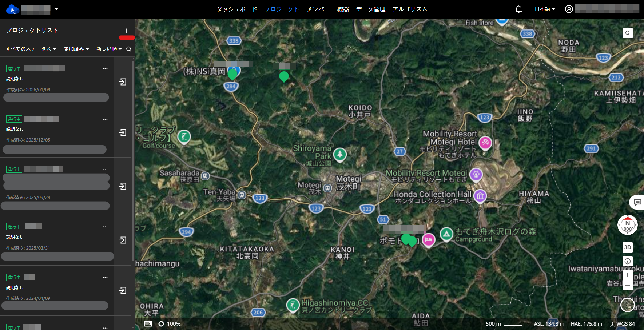The image size is (644, 330).
Task: Open the notifications bell
Action: pos(519,9)
